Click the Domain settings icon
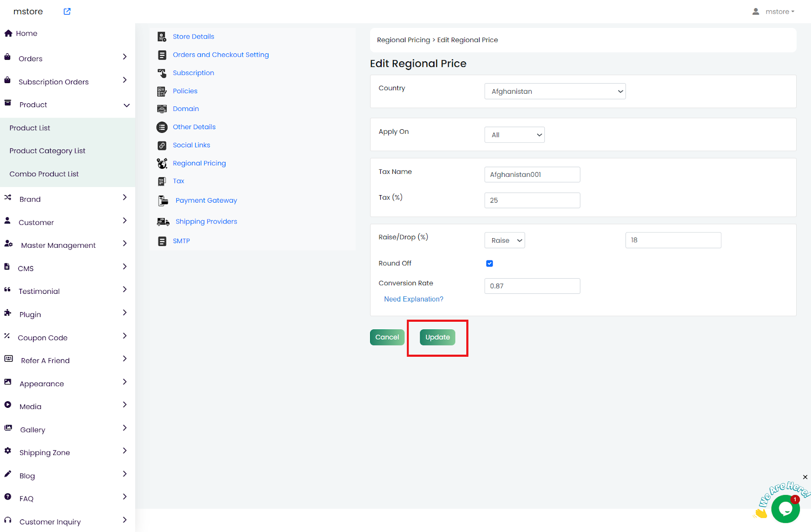The height and width of the screenshot is (532, 811). coord(162,109)
